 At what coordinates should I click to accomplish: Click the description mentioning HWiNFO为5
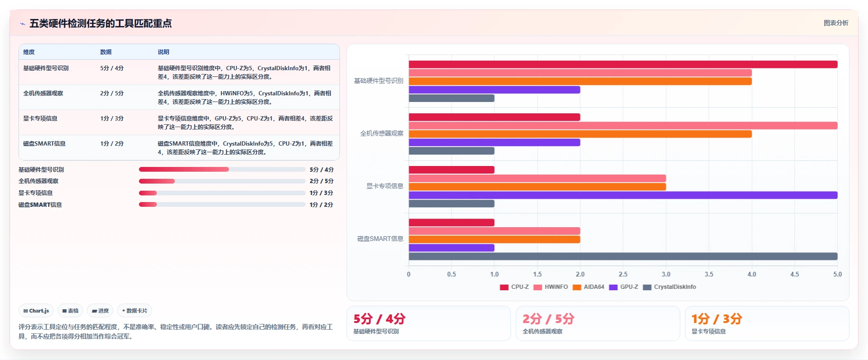245,98
